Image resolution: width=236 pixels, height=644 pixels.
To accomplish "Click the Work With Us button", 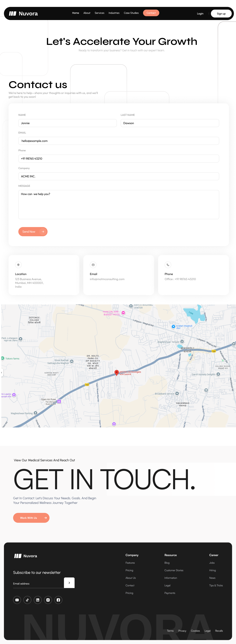I will (x=31, y=518).
